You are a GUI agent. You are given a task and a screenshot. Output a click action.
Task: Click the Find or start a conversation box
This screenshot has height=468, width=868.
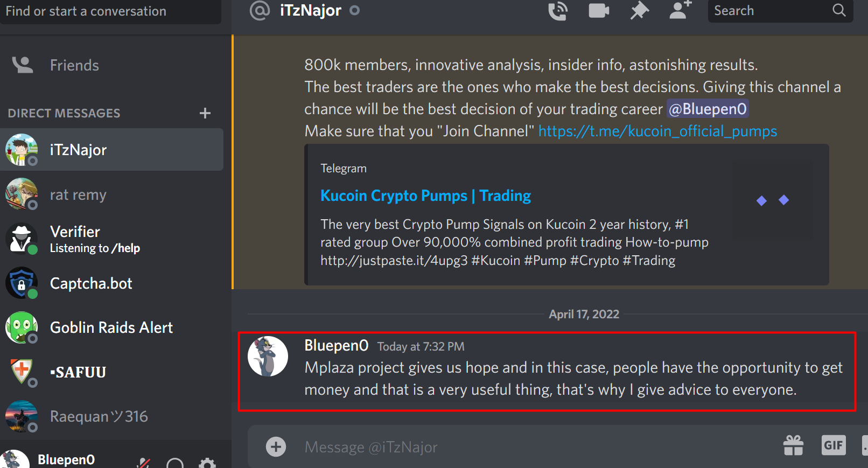pyautogui.click(x=110, y=11)
